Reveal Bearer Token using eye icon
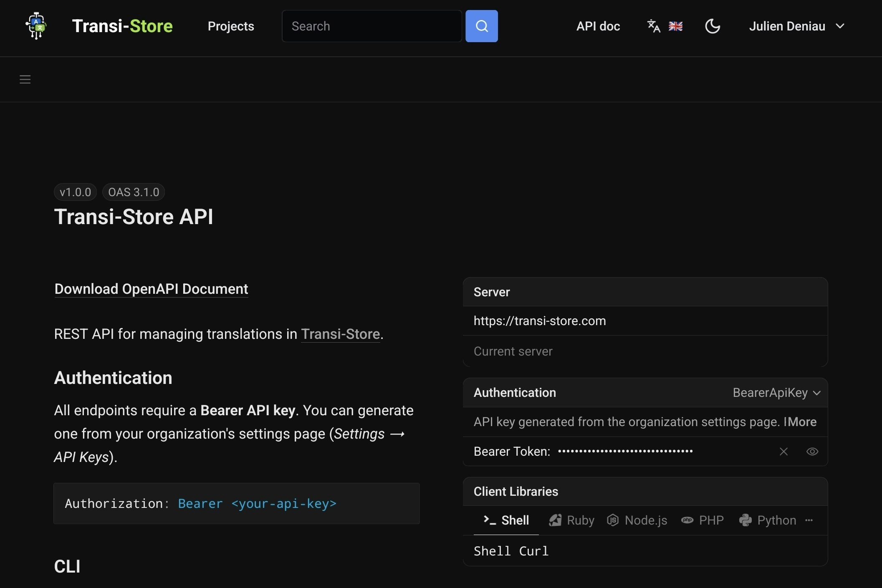Image resolution: width=882 pixels, height=588 pixels. 812,452
